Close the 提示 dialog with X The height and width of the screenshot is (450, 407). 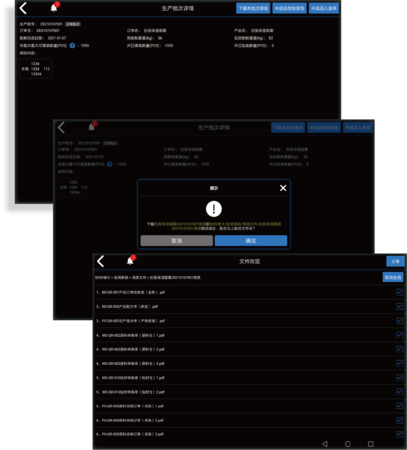click(283, 188)
